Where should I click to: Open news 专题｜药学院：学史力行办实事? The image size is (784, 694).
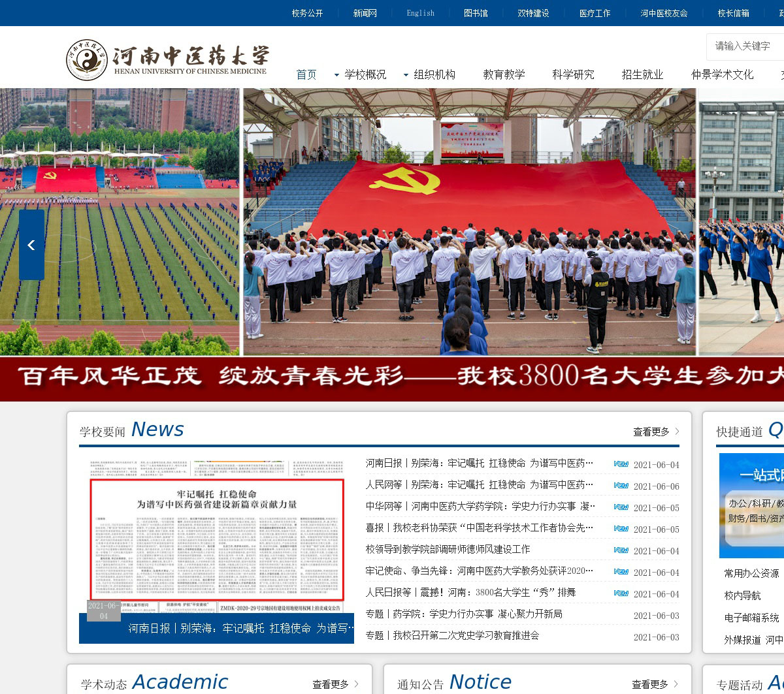tap(464, 614)
